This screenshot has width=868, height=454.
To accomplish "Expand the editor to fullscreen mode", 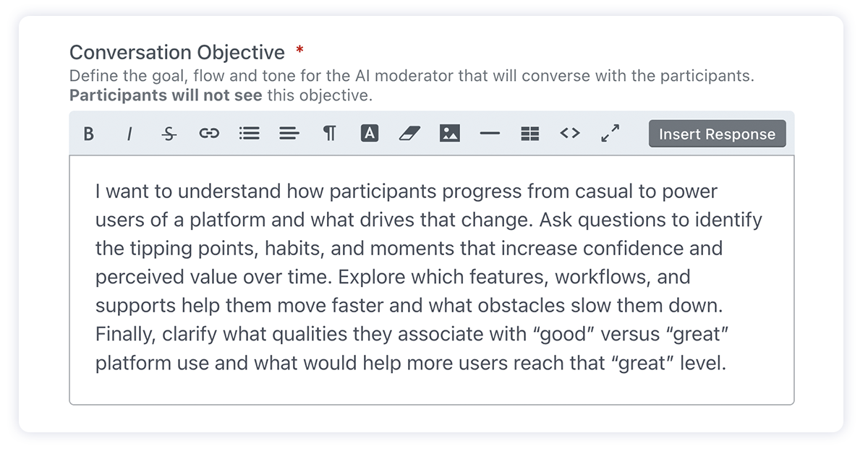I will (x=609, y=133).
